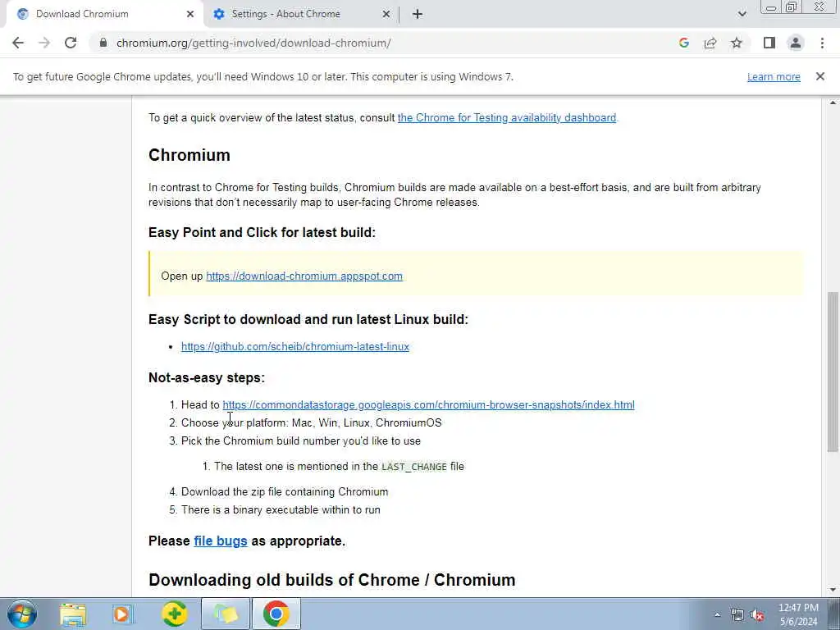
Task: Open File Explorer from the taskbar
Action: 73,614
